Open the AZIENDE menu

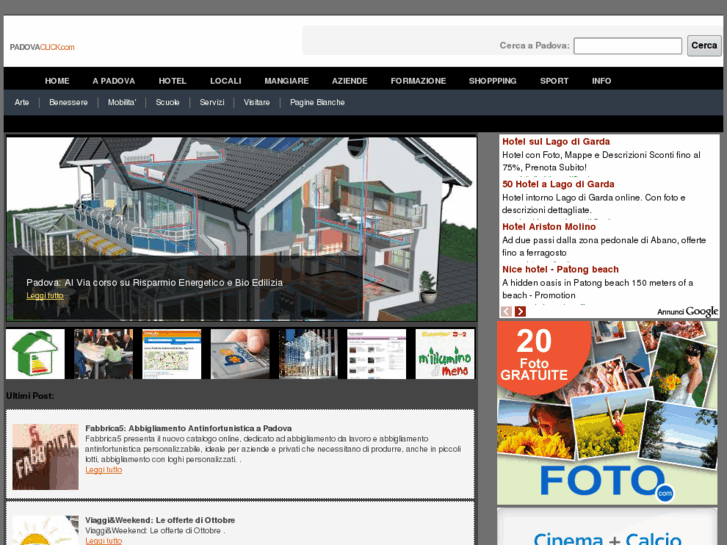(350, 81)
